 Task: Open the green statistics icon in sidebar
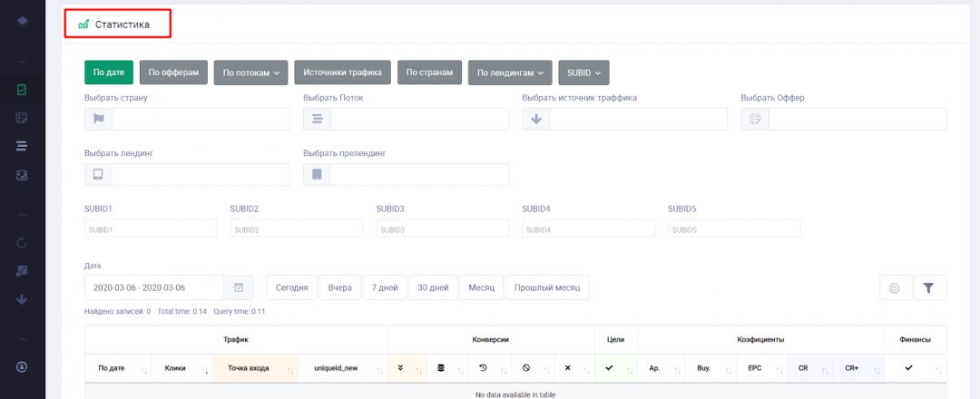pos(22,90)
